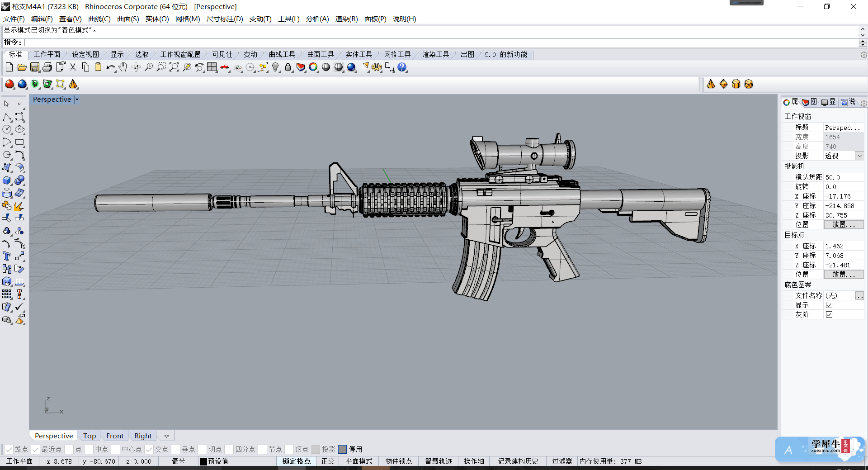Click the red car icon
This screenshot has width=868, height=470.
pos(225,67)
